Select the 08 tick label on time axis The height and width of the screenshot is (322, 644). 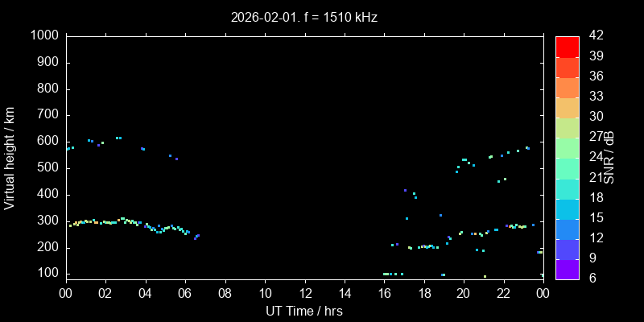[x=225, y=294]
